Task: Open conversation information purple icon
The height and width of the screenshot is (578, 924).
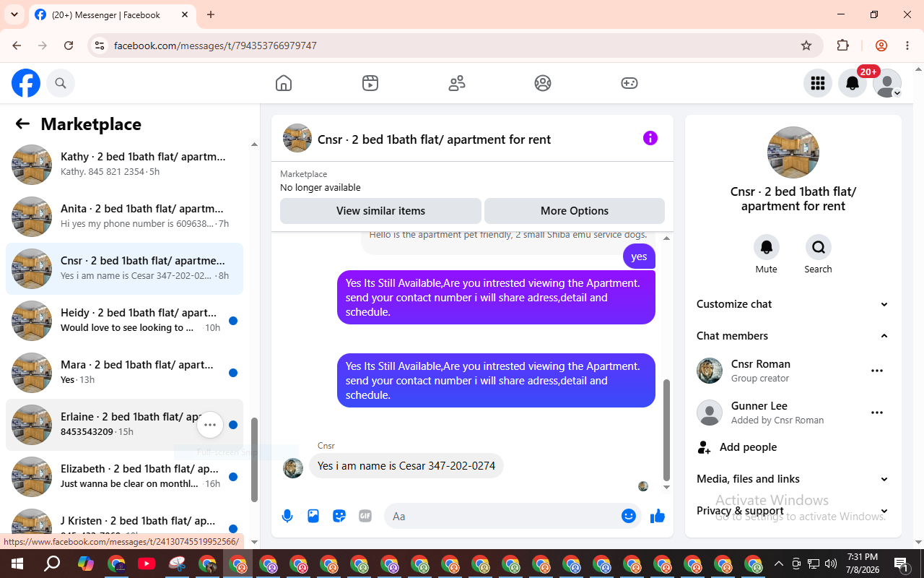Action: [650, 138]
